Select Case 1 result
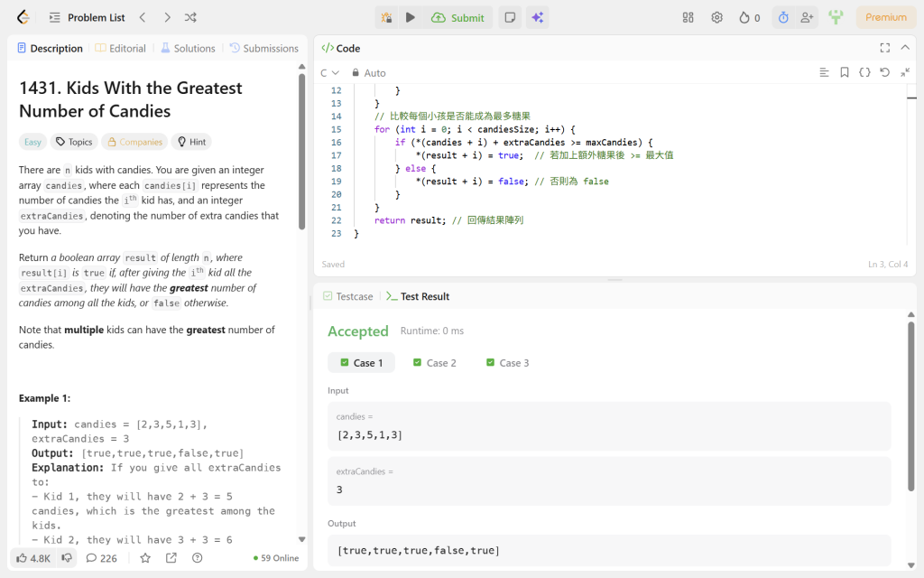The width and height of the screenshot is (924, 578). point(361,363)
